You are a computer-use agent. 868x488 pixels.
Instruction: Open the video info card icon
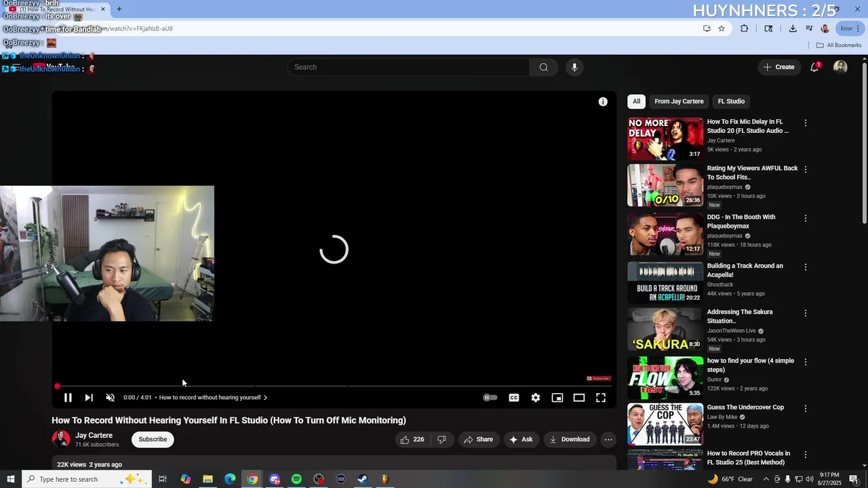(603, 102)
